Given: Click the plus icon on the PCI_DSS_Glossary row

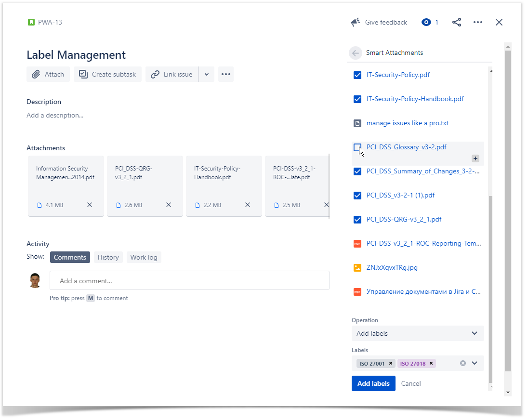Looking at the screenshot, I should coord(475,158).
